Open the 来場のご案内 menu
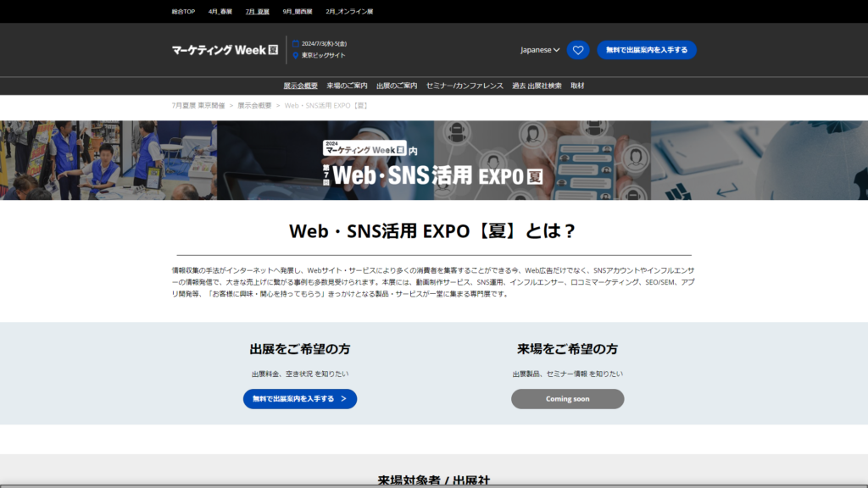Viewport: 868px width, 488px height. click(347, 86)
